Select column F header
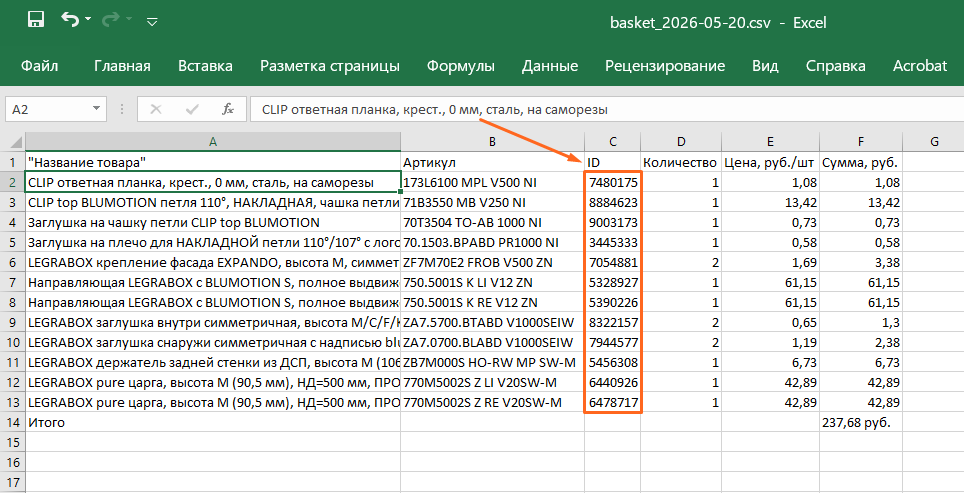This screenshot has width=964, height=493. pyautogui.click(x=860, y=142)
